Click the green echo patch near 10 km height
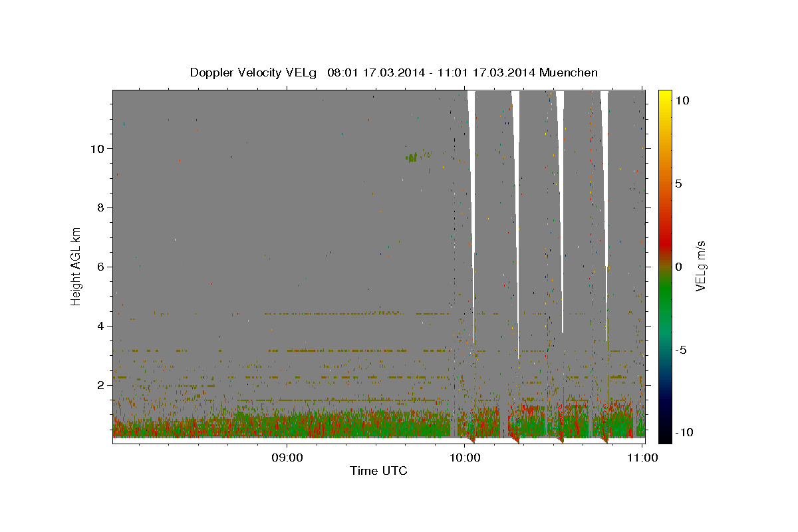 click(x=412, y=158)
